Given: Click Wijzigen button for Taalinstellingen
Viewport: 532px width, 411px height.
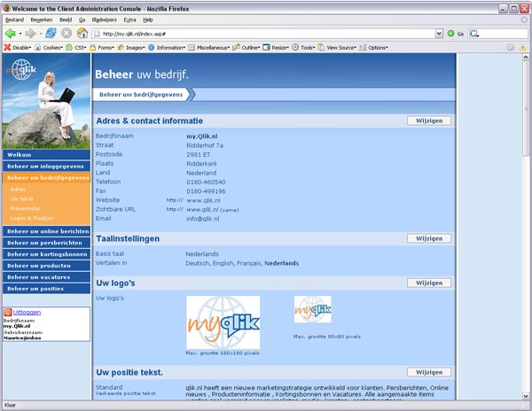Looking at the screenshot, I should 428,238.
